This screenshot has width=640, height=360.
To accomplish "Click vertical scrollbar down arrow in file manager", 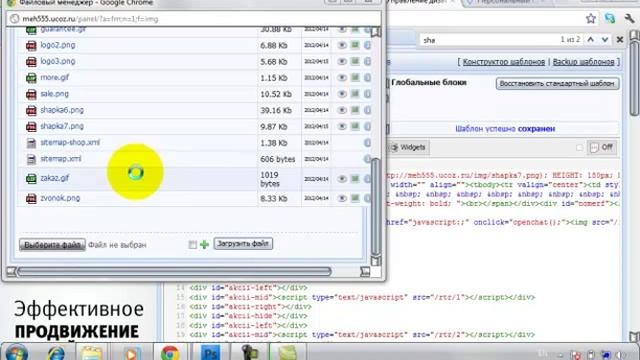I will click(x=376, y=260).
